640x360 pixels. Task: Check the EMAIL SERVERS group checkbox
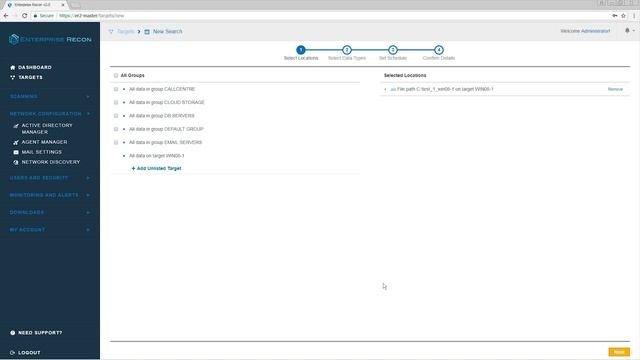116,142
